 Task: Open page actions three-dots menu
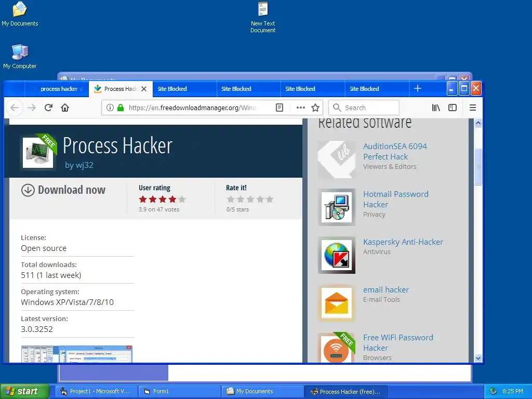click(301, 108)
